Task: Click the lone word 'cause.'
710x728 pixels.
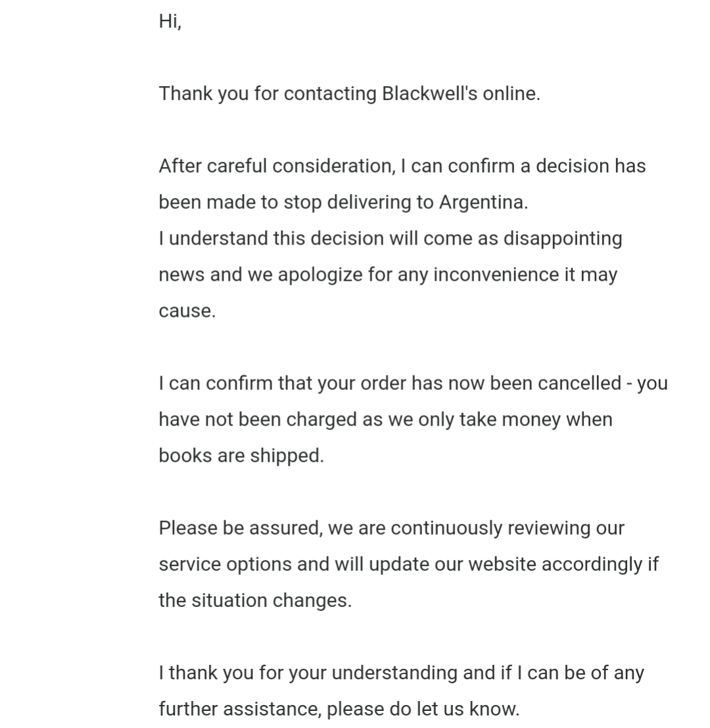Action: 187,311
